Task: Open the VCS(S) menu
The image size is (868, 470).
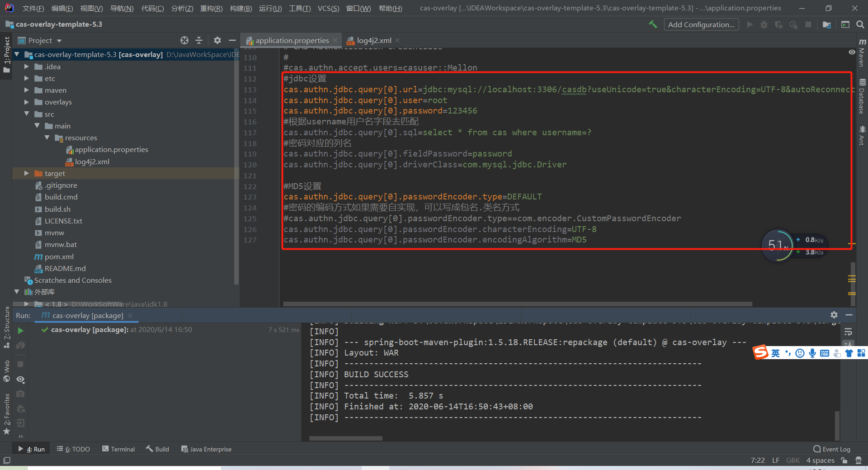Action: (328, 8)
